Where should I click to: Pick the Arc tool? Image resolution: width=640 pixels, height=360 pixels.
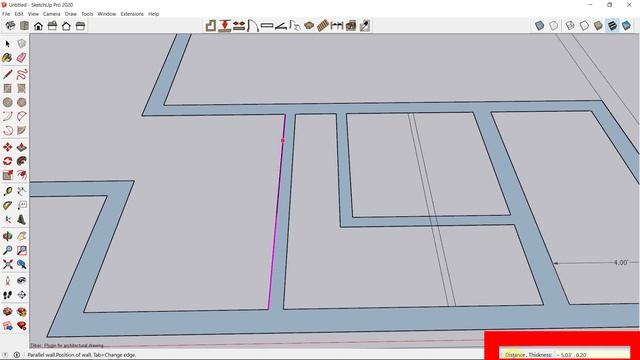pyautogui.click(x=7, y=116)
